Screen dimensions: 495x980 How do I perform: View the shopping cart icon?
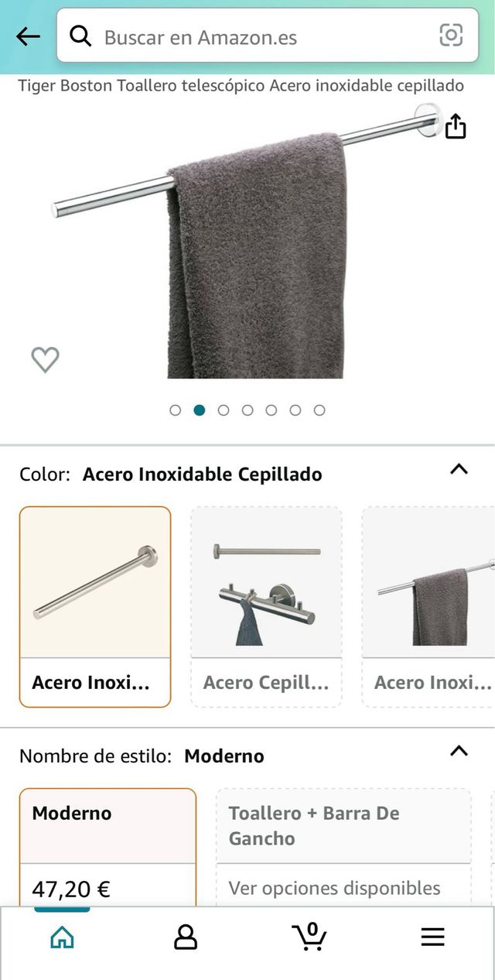(309, 937)
